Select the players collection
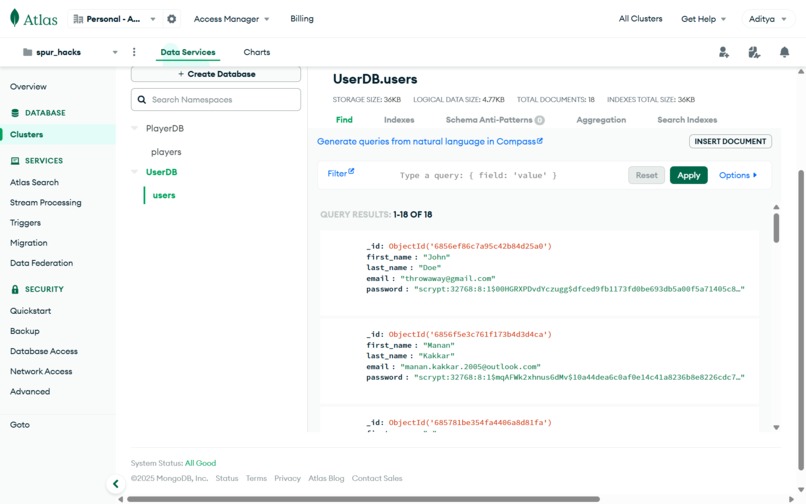The height and width of the screenshot is (504, 806). [166, 152]
